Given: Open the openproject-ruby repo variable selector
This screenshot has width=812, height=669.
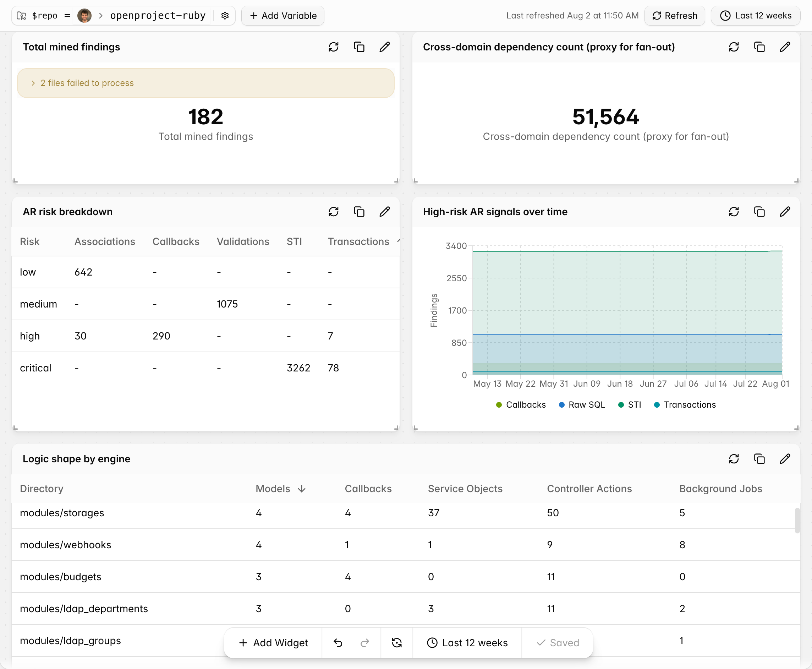Looking at the screenshot, I should 158,16.
